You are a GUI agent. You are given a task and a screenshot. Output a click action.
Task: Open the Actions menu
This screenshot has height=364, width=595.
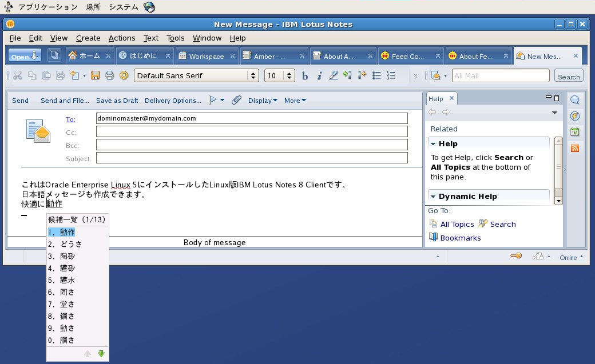pyautogui.click(x=122, y=38)
